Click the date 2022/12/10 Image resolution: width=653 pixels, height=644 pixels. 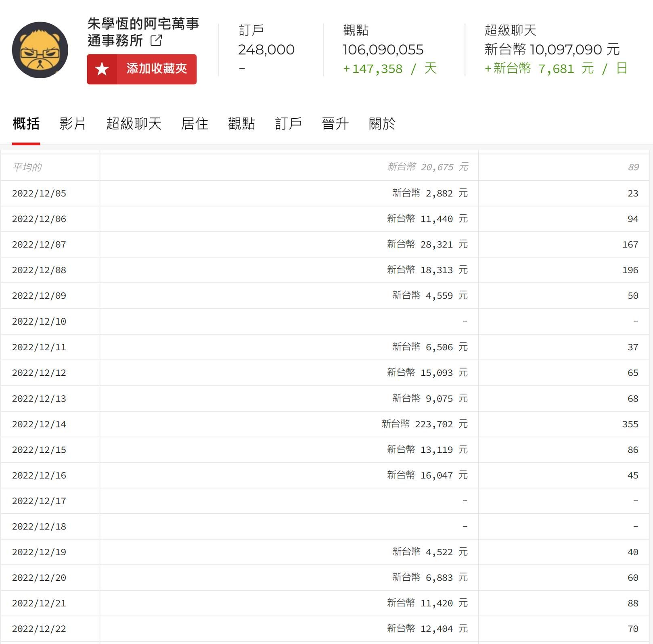(39, 322)
